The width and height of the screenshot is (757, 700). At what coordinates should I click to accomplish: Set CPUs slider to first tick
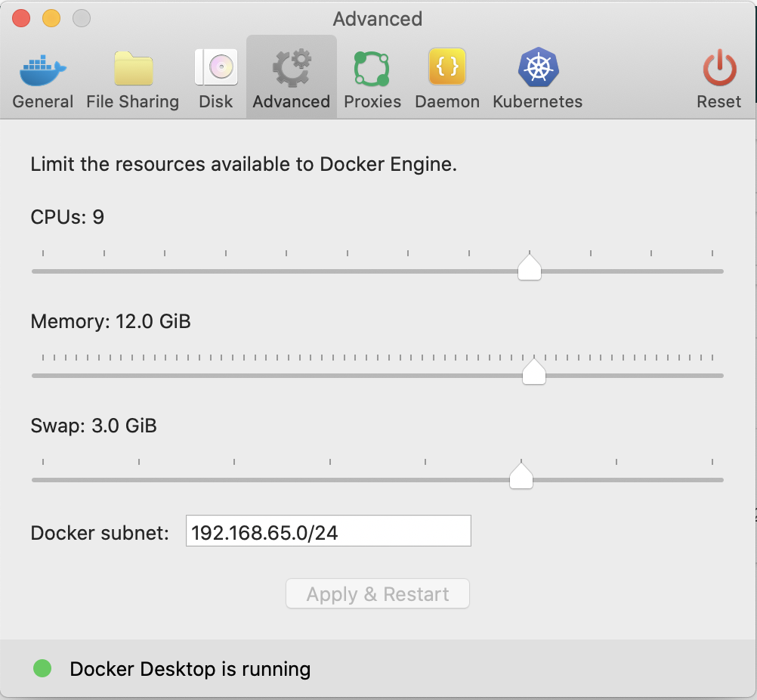tap(43, 271)
